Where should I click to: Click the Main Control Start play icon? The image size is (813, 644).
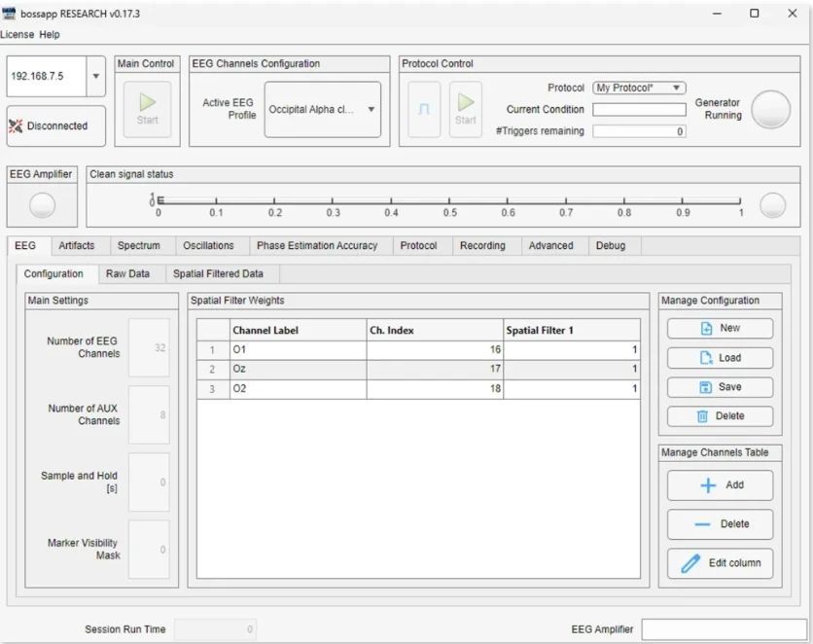[x=146, y=101]
